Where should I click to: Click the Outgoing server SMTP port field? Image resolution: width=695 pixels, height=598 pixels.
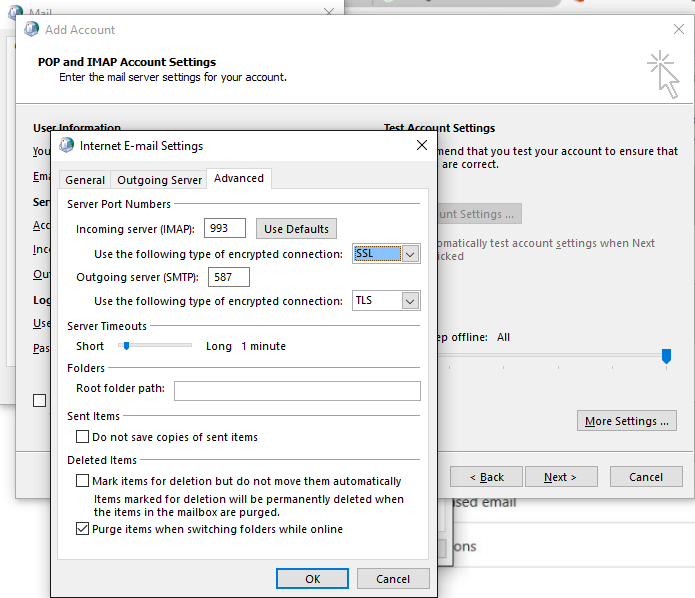(x=228, y=277)
